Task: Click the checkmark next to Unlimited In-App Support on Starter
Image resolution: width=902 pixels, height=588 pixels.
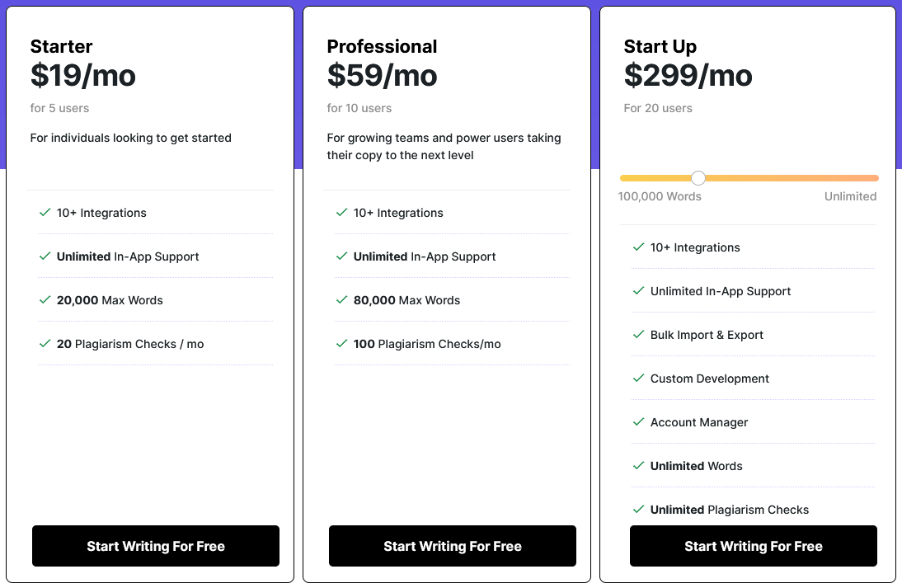Action: [x=45, y=256]
